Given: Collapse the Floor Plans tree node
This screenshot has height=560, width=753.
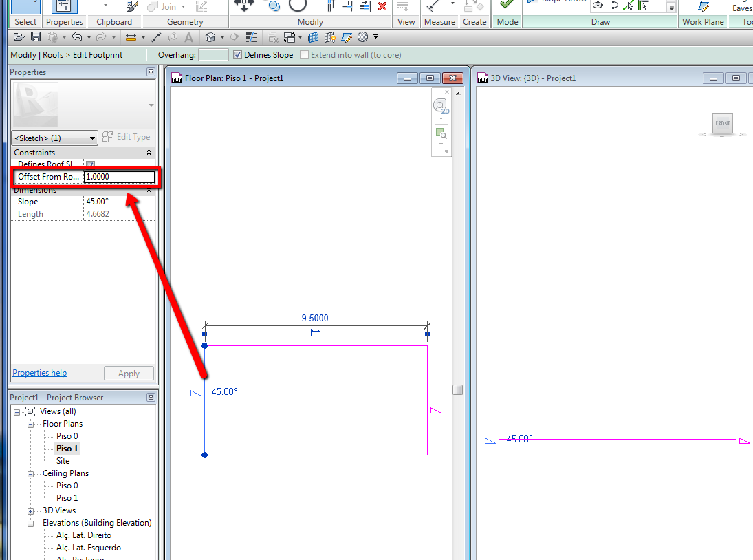Looking at the screenshot, I should coord(30,424).
